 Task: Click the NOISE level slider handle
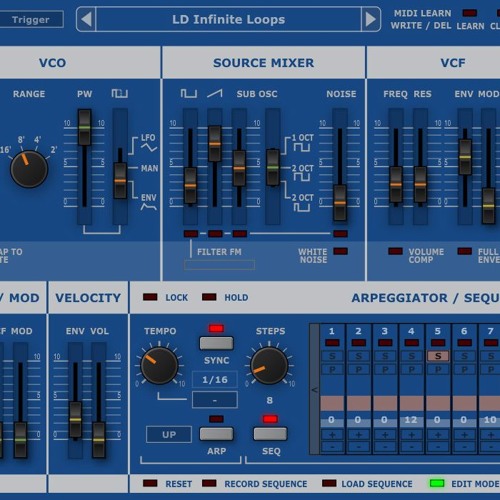pyautogui.click(x=340, y=203)
